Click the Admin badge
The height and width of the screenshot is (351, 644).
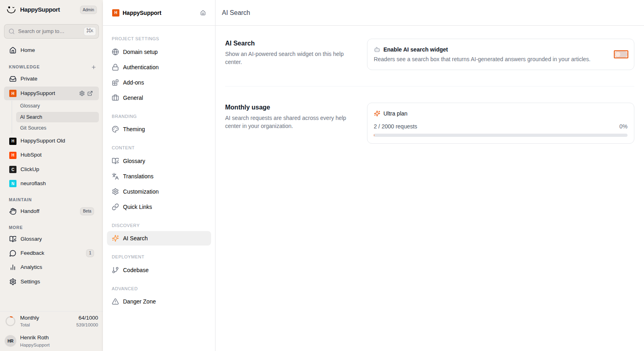pyautogui.click(x=88, y=10)
